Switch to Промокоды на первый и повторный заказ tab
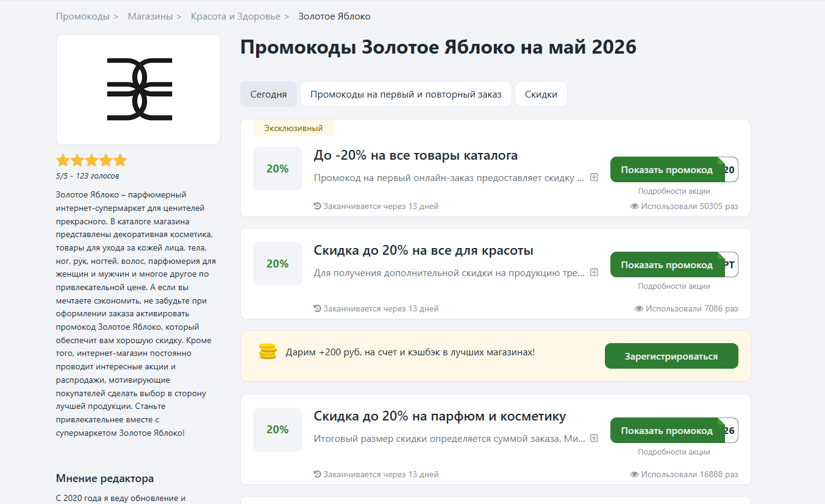This screenshot has height=504, width=825. pyautogui.click(x=406, y=94)
